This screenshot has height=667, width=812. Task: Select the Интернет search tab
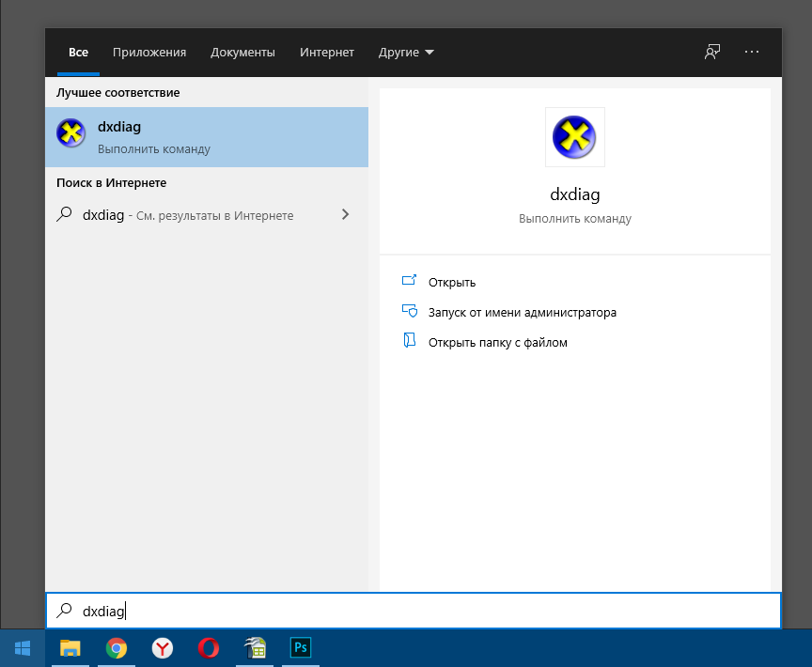327,53
